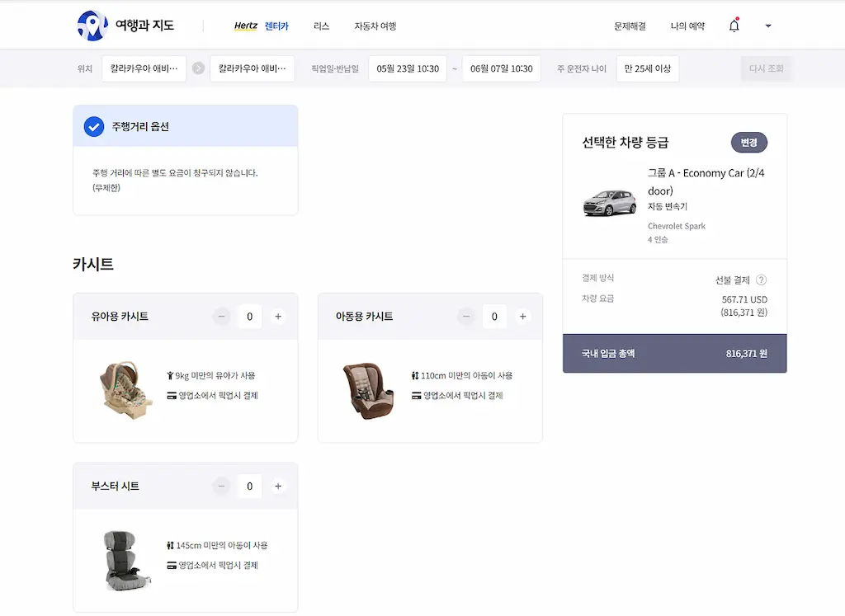845x616 pixels.
Task: Open the 만 25세 이상 driver age selector
Action: click(648, 68)
